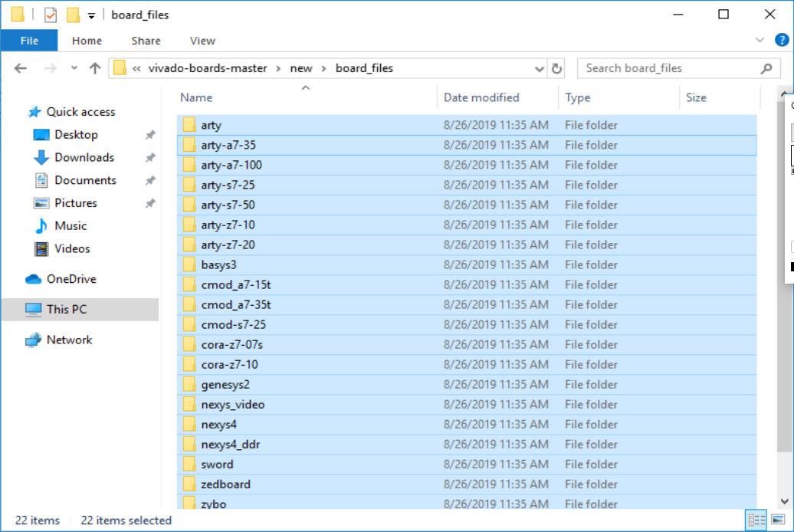Screen dimensions: 794x532
Task: Select Quick access in navigation pane
Action: (x=80, y=112)
